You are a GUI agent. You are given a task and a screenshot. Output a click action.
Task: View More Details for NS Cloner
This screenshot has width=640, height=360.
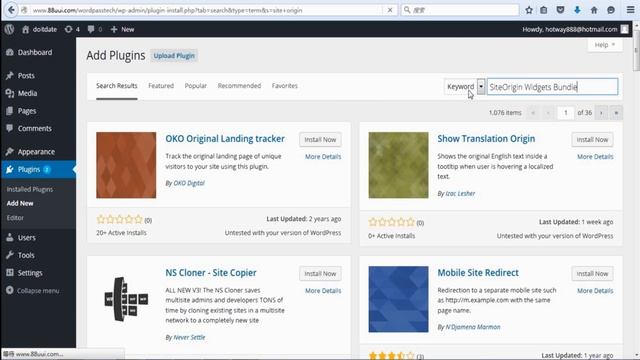pyautogui.click(x=323, y=291)
